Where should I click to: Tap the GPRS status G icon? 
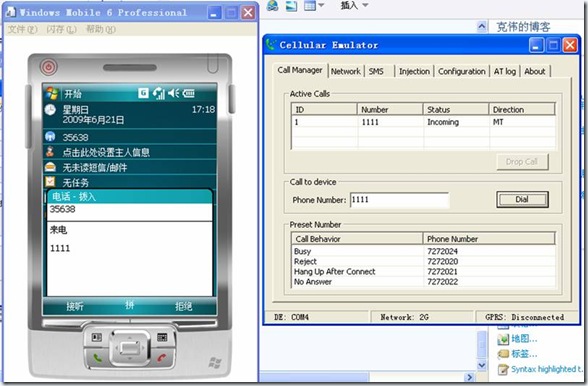143,93
